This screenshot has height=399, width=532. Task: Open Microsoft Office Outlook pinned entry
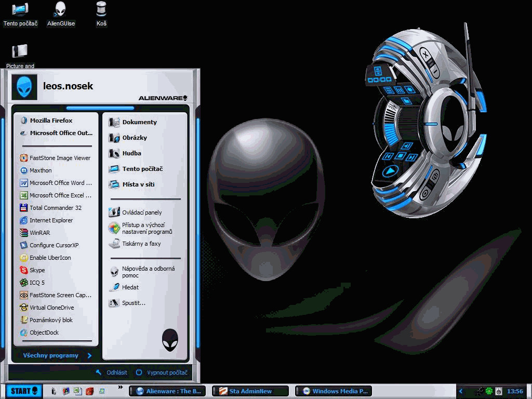56,133
